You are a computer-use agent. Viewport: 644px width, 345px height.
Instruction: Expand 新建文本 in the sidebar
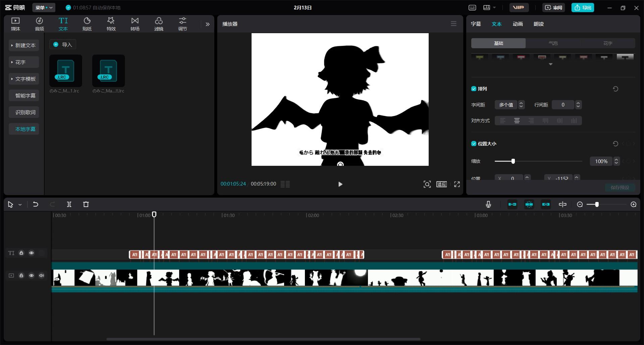coord(24,45)
